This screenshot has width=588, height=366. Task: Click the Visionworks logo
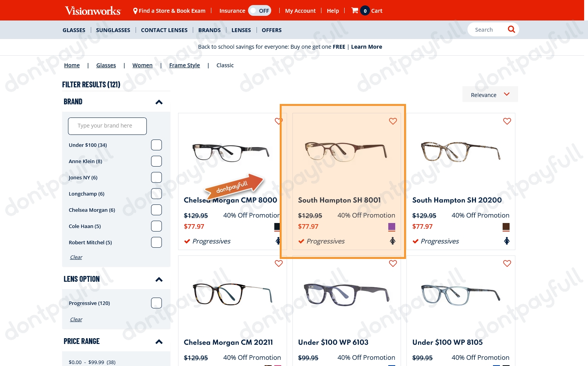point(93,11)
